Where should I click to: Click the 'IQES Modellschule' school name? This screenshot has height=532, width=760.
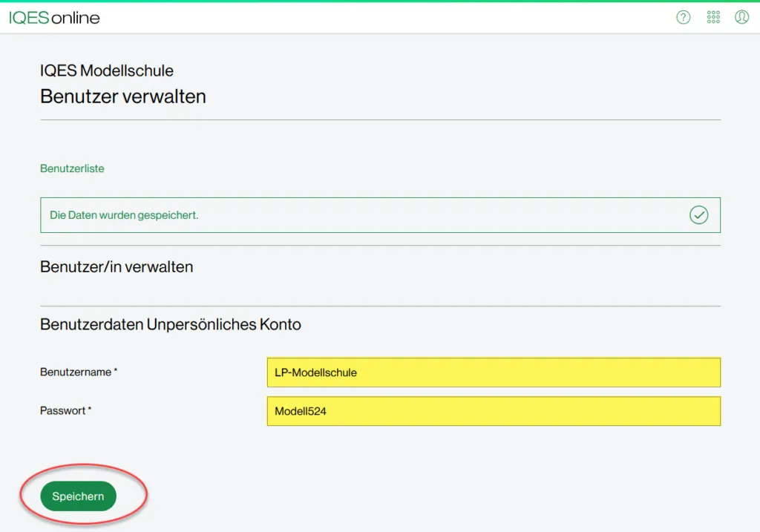click(107, 70)
